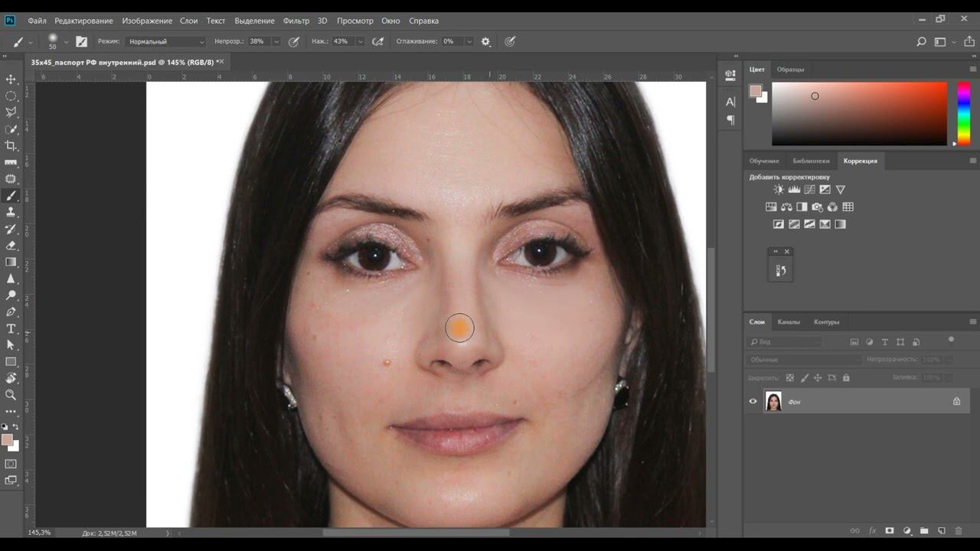Select the Horizontal Type tool
This screenshot has width=980, height=551.
11,328
